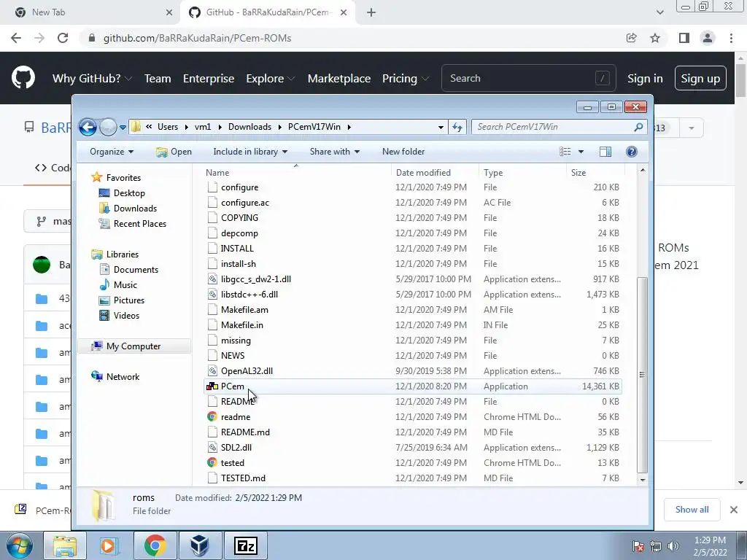The height and width of the screenshot is (560, 747).
Task: Click the Explorer back navigation arrow
Action: pyautogui.click(x=88, y=127)
